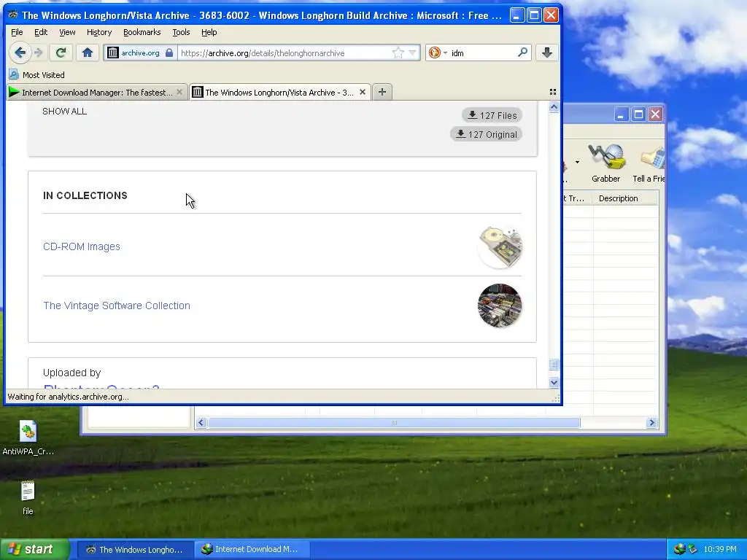Click the CD-ROM Images thumbnail
747x560 pixels.
tap(500, 246)
